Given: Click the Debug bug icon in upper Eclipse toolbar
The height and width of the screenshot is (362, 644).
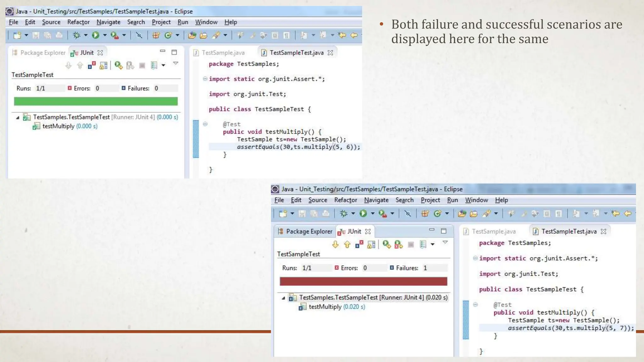Looking at the screenshot, I should (x=76, y=35).
